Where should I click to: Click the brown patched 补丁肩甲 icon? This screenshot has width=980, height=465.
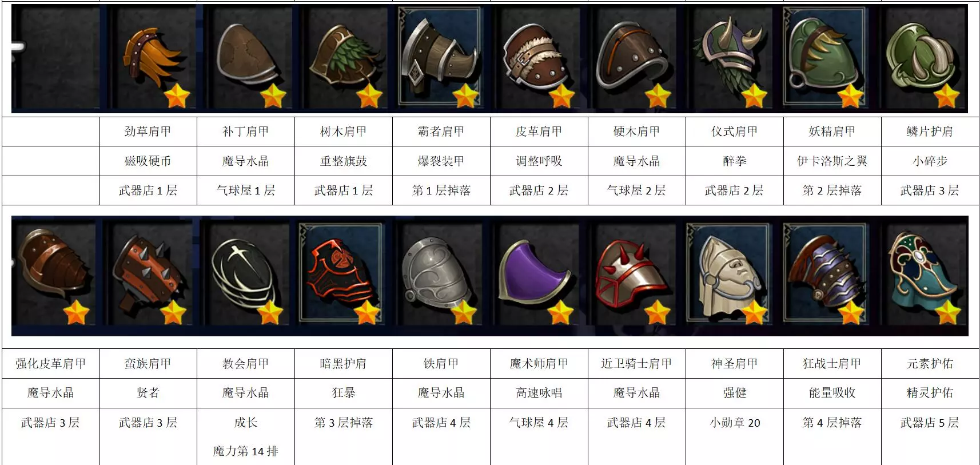click(x=246, y=58)
